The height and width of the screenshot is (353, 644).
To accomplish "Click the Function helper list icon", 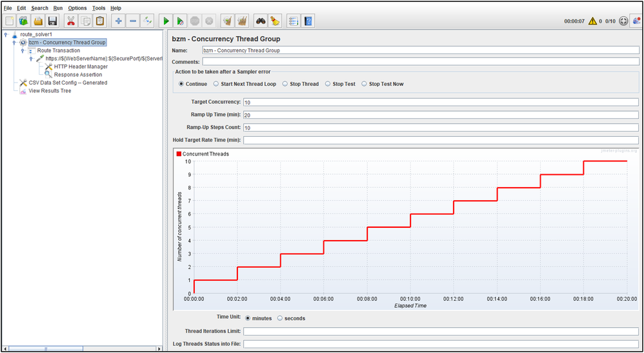I will point(293,21).
